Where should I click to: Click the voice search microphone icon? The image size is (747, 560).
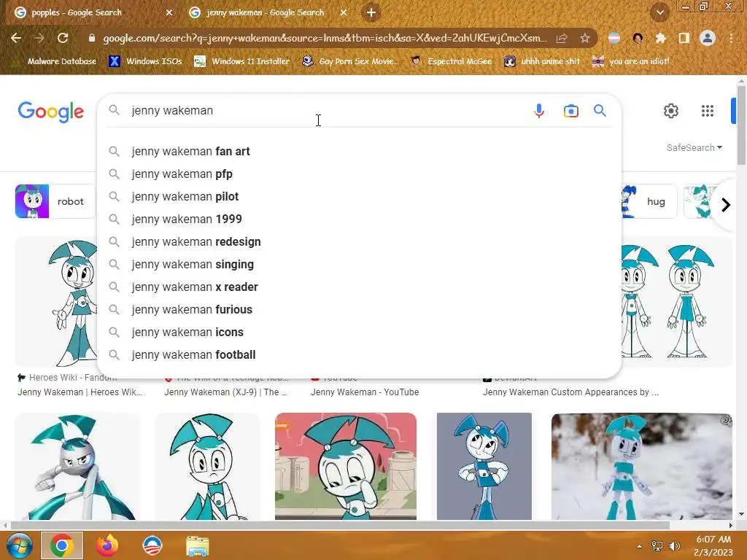(539, 111)
